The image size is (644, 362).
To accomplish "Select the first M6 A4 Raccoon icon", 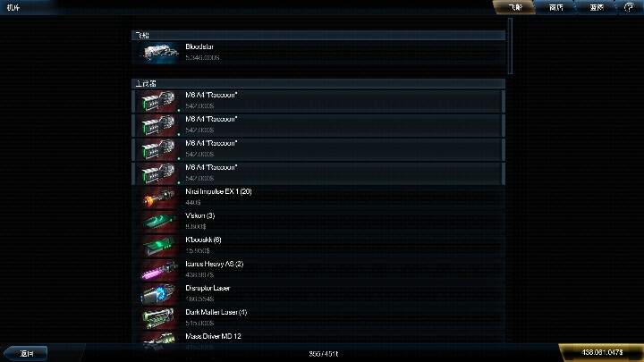I will click(x=159, y=101).
